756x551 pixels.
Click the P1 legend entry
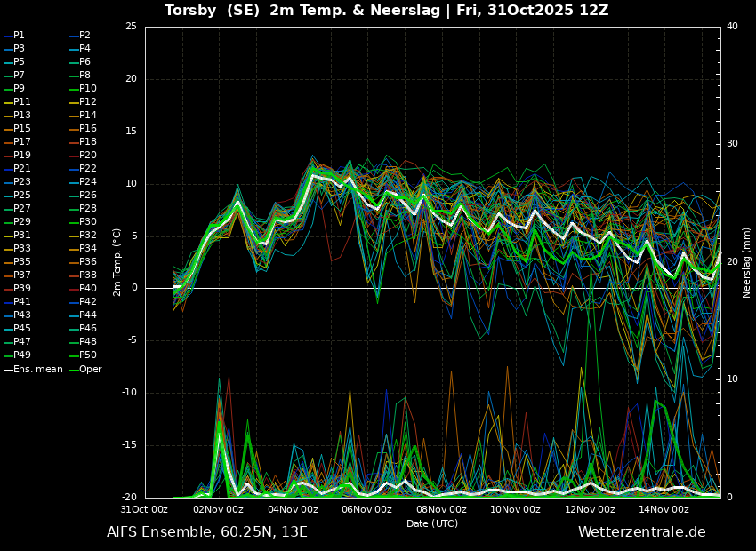(14, 36)
